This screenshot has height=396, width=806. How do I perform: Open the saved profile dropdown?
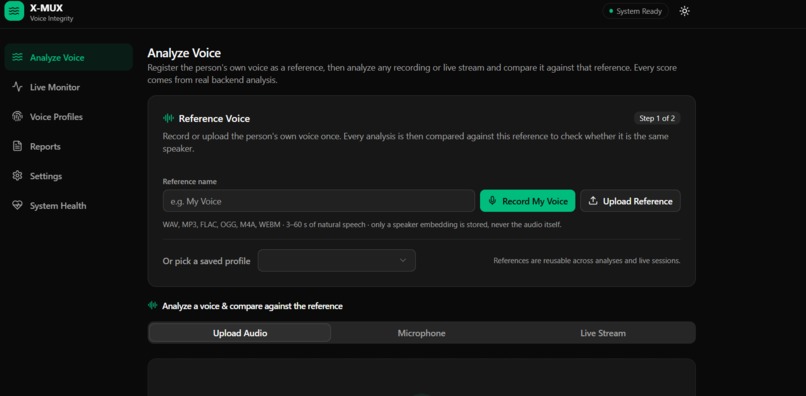pyautogui.click(x=337, y=261)
